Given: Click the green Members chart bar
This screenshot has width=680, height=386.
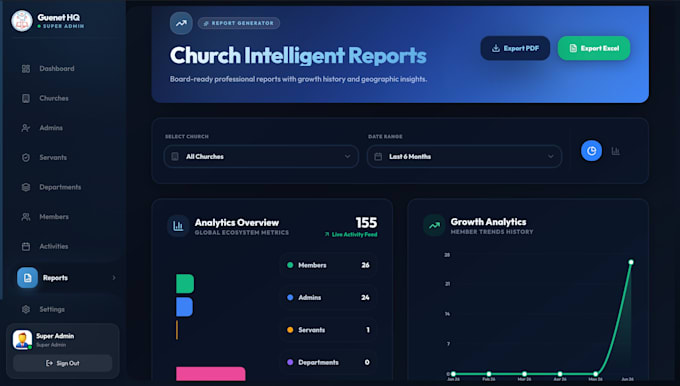Looking at the screenshot, I should pos(185,284).
